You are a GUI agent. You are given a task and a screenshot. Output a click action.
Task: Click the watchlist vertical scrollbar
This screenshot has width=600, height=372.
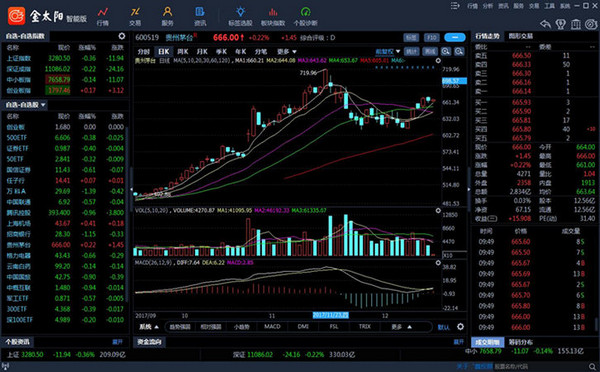click(x=127, y=214)
